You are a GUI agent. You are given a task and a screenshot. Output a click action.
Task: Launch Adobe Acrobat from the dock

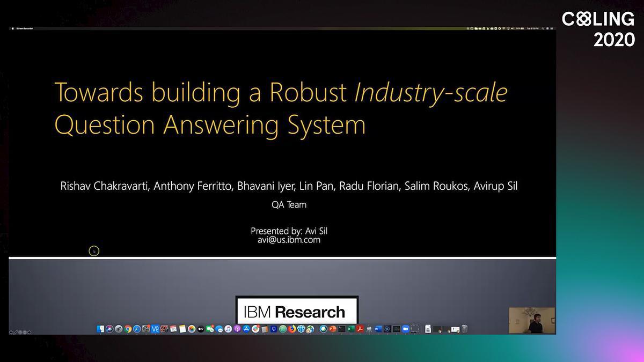[x=361, y=329]
